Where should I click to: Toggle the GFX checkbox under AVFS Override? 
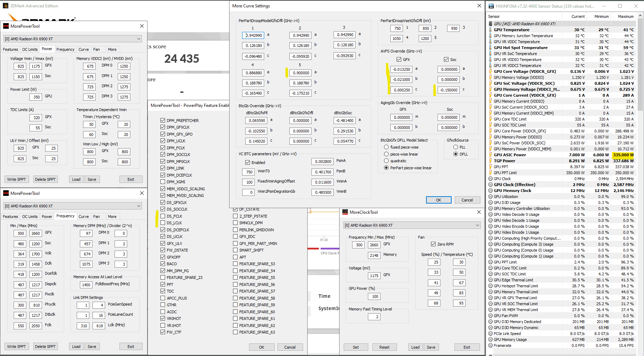point(399,60)
